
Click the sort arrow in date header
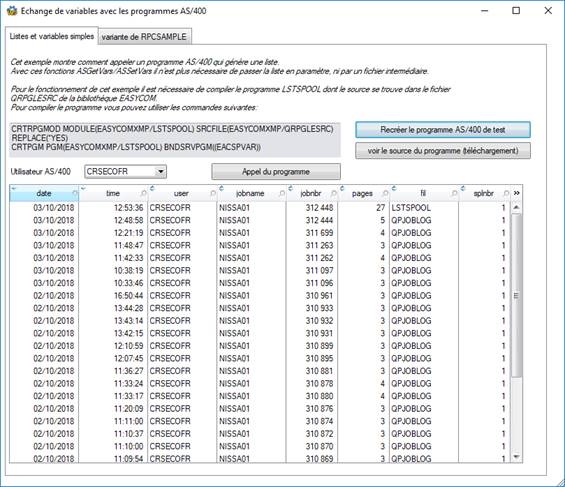tap(14, 188)
